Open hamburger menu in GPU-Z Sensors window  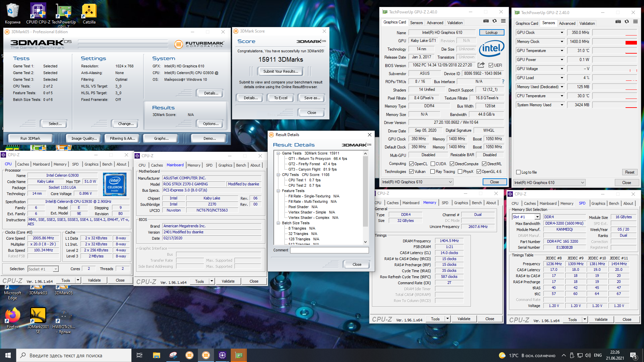pos(635,21)
